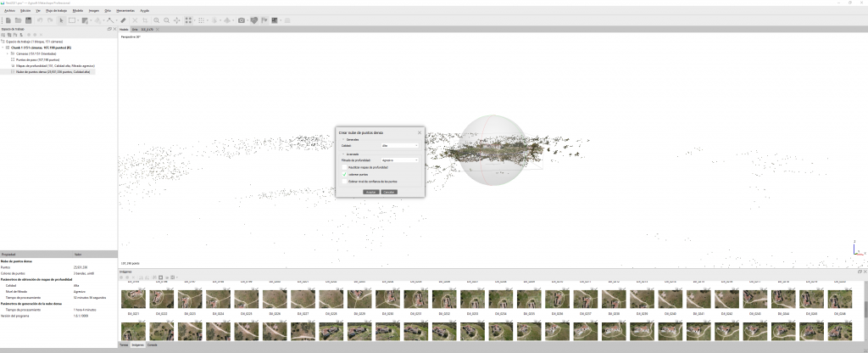
Task: Click the zoom in magnifier icon
Action: pos(157,20)
